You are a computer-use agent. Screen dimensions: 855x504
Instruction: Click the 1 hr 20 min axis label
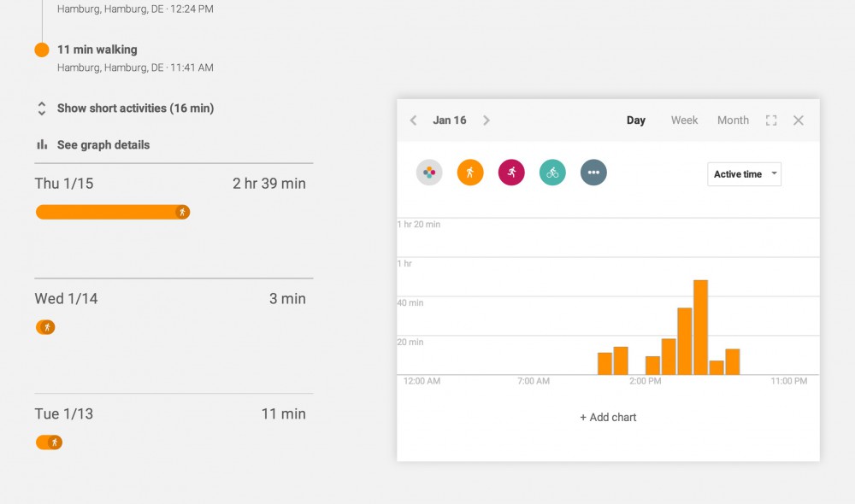[419, 225]
